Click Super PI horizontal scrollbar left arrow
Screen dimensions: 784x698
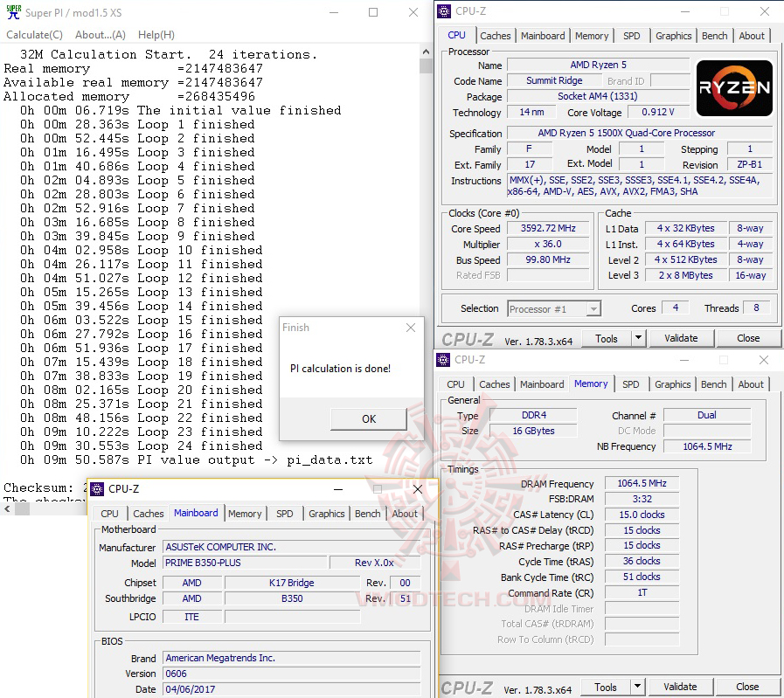coord(8,509)
